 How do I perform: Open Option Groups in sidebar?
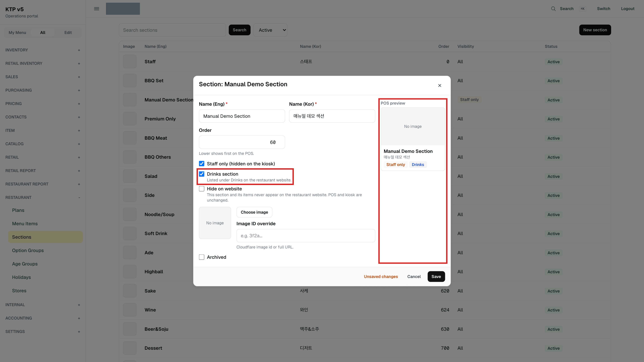(28, 250)
